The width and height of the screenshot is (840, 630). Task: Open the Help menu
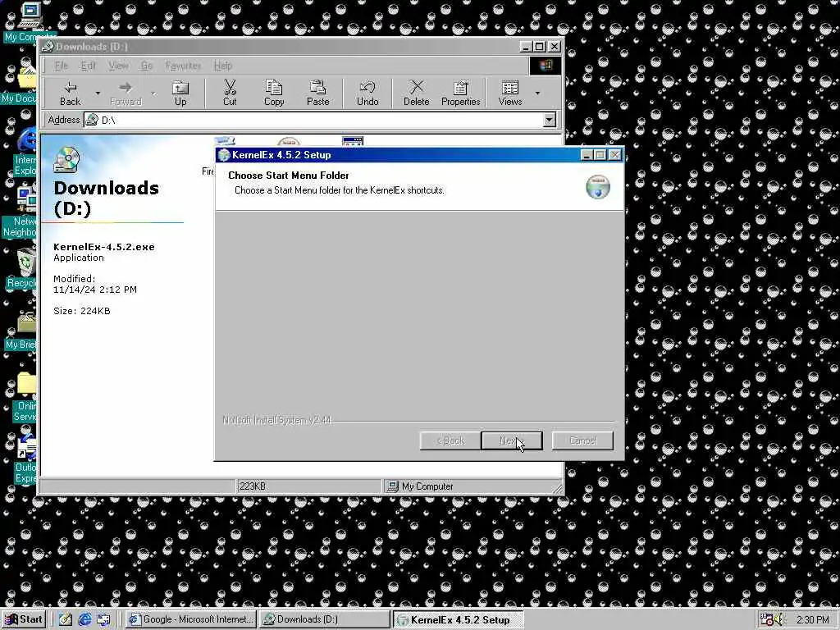(223, 66)
